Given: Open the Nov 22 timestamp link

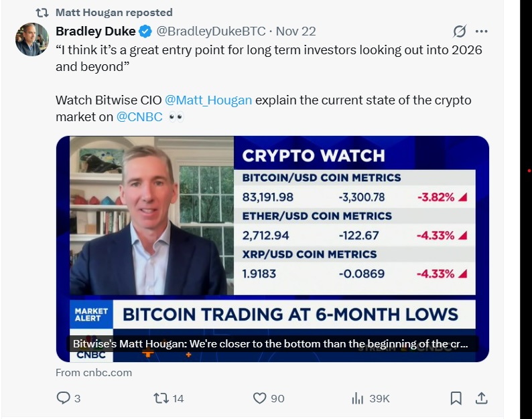Looking at the screenshot, I should 295,31.
